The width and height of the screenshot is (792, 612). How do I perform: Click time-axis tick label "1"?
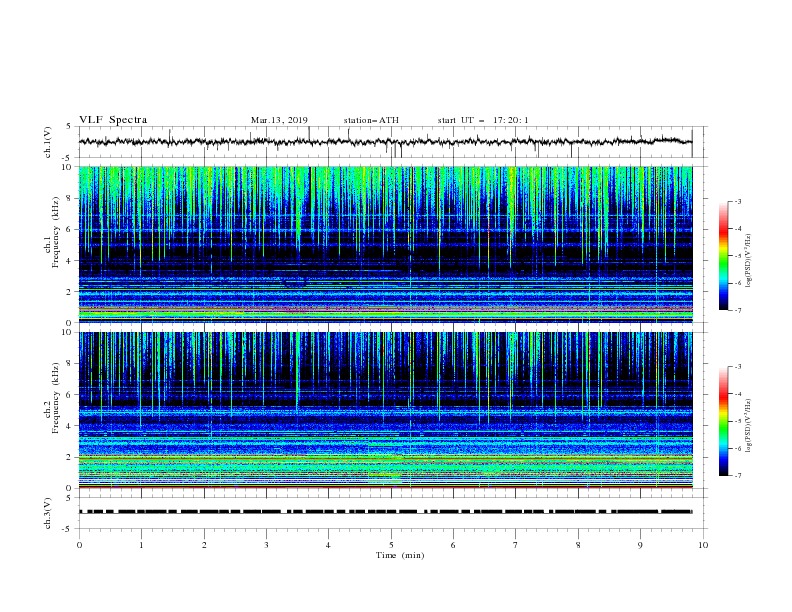click(141, 545)
